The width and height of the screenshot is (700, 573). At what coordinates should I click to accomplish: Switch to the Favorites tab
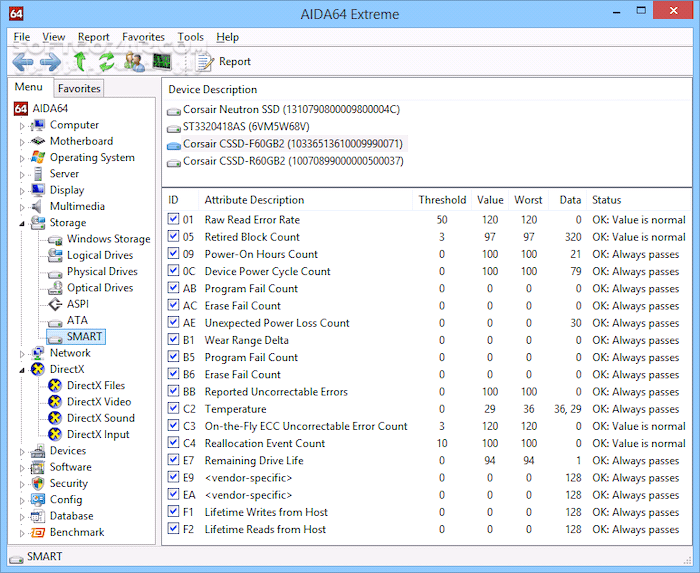(x=79, y=88)
